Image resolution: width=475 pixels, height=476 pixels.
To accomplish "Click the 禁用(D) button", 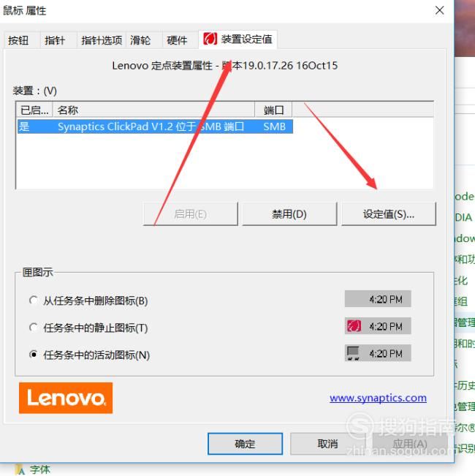I will [289, 214].
